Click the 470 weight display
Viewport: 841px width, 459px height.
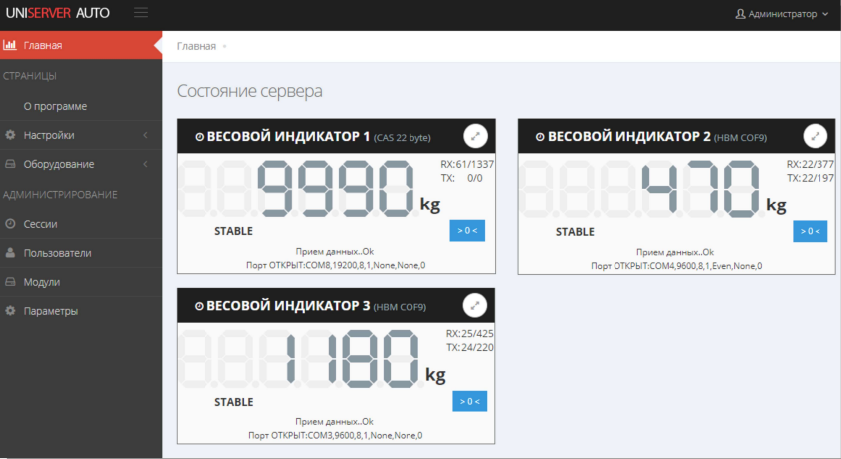[x=702, y=189]
